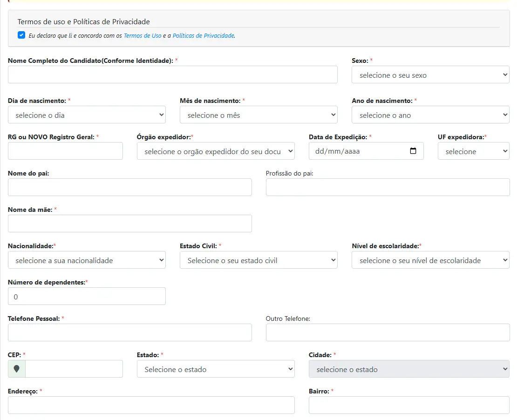Click the map pin icon beside CEP

point(17,369)
